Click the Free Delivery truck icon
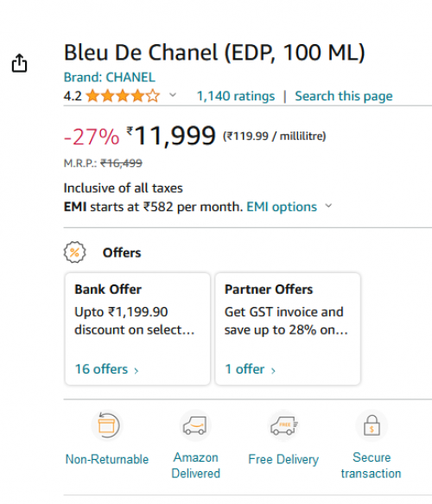The image size is (432, 504). (x=283, y=425)
